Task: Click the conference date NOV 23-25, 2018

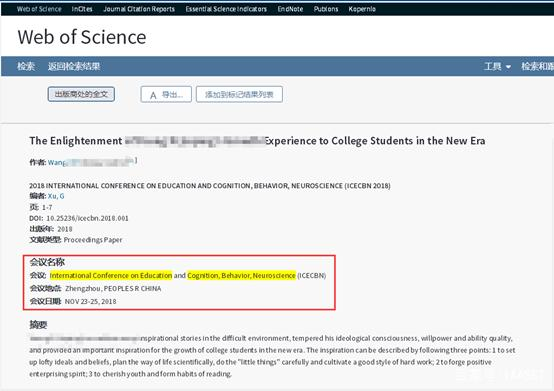Action: [90, 302]
